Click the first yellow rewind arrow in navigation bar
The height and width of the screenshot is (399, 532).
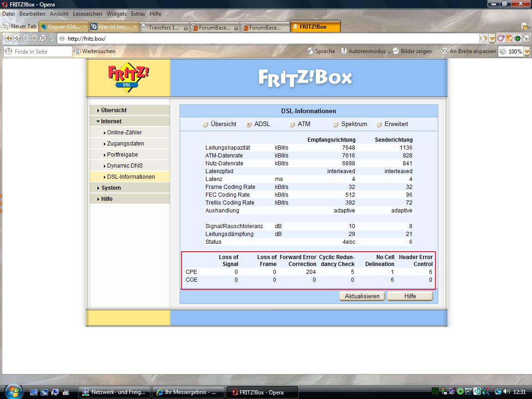click(x=8, y=38)
